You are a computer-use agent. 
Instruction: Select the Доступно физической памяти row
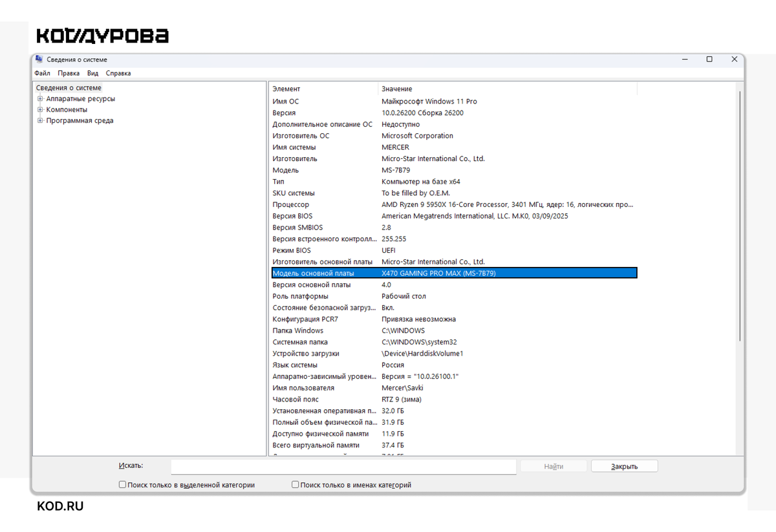click(x=453, y=434)
